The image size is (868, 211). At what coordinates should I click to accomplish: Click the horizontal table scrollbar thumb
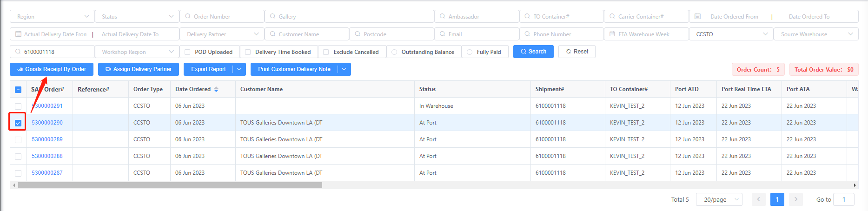point(170,185)
